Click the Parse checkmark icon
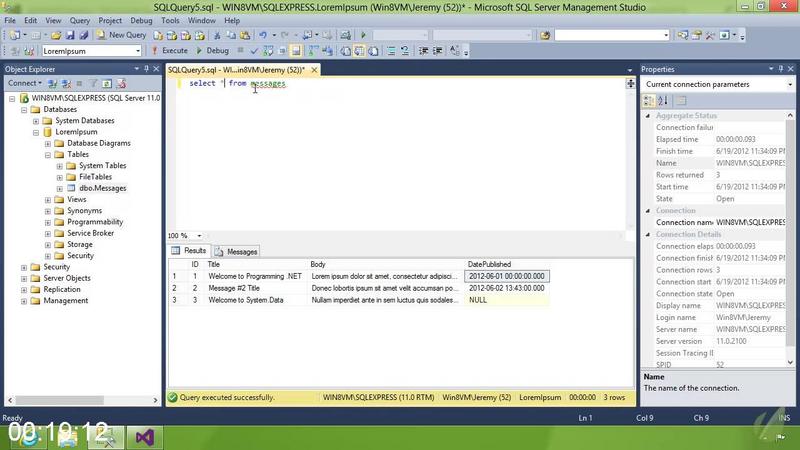Image resolution: width=800 pixels, height=450 pixels. coord(254,51)
